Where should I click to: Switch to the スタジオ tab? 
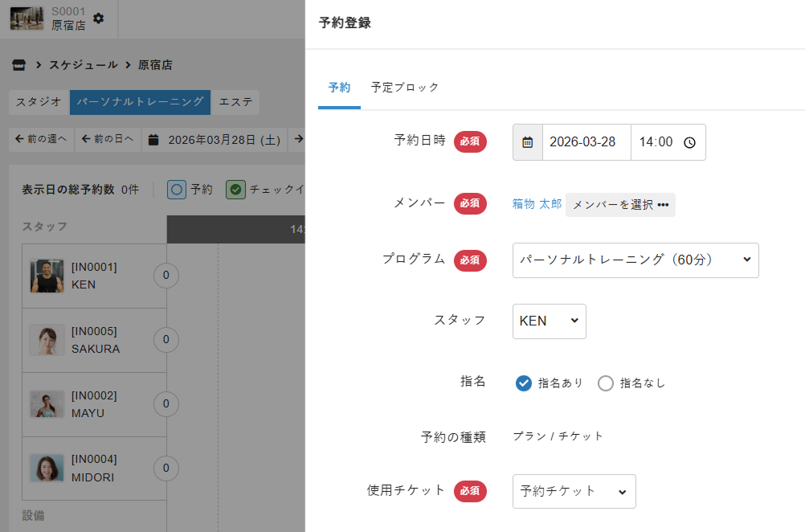point(39,102)
